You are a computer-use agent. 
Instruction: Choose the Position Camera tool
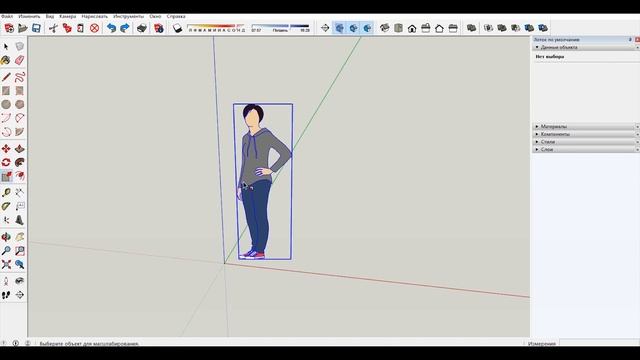6,281
